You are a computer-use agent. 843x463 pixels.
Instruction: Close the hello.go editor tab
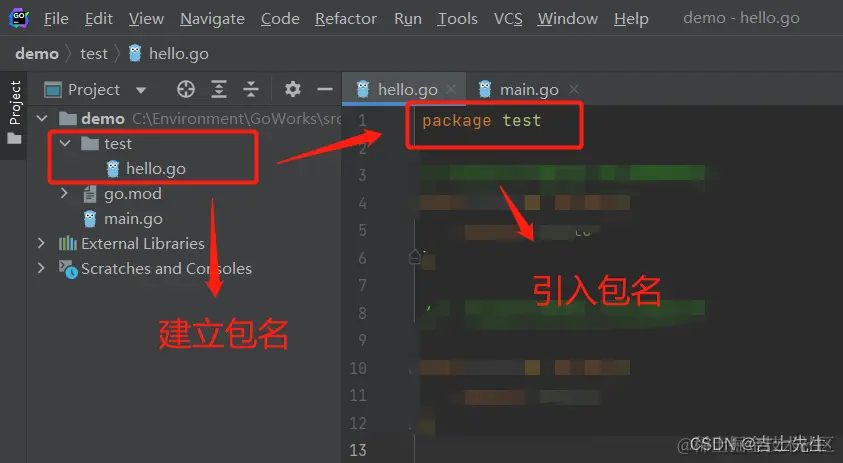pos(451,89)
